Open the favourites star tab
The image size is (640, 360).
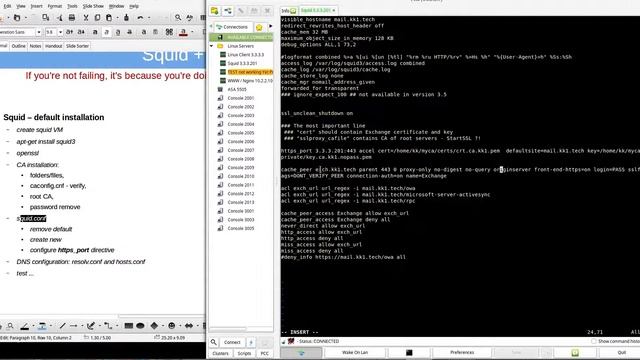click(259, 27)
